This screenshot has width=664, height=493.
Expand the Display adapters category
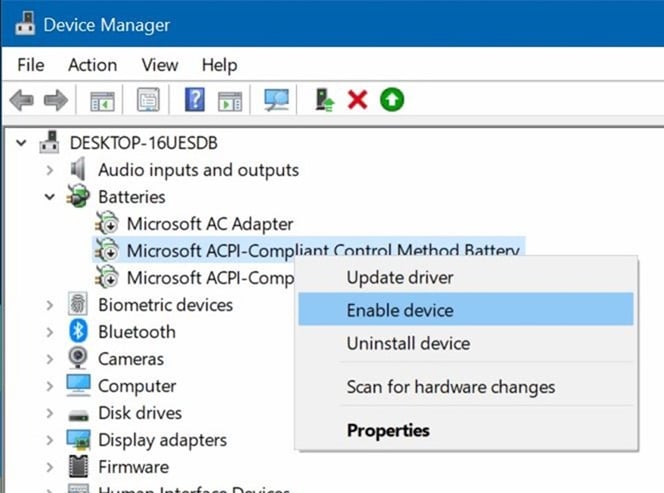point(50,440)
